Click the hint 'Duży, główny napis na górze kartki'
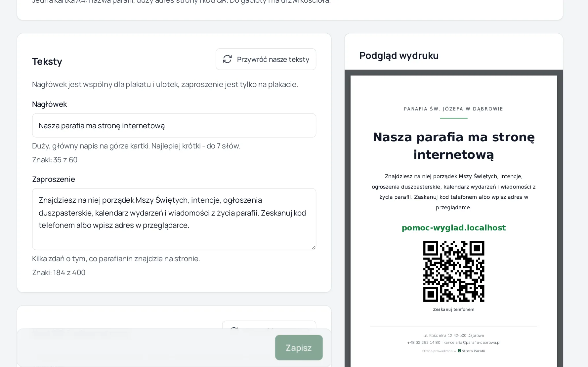This screenshot has height=367, width=588. [136, 146]
